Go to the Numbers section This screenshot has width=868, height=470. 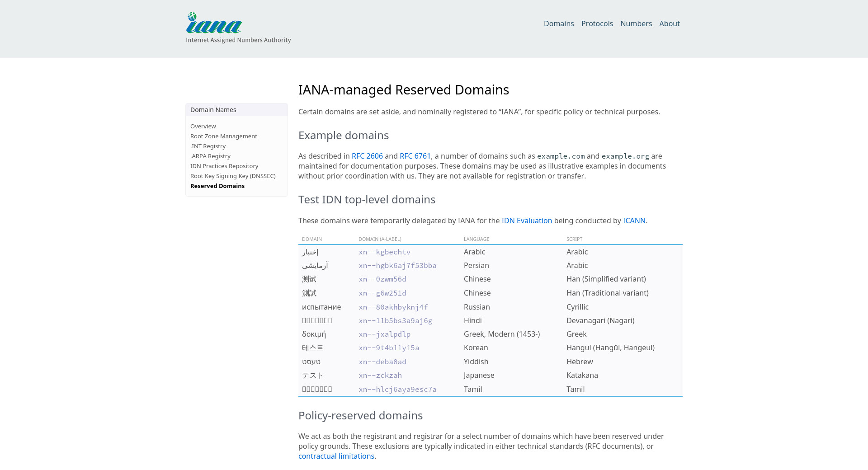click(x=636, y=23)
